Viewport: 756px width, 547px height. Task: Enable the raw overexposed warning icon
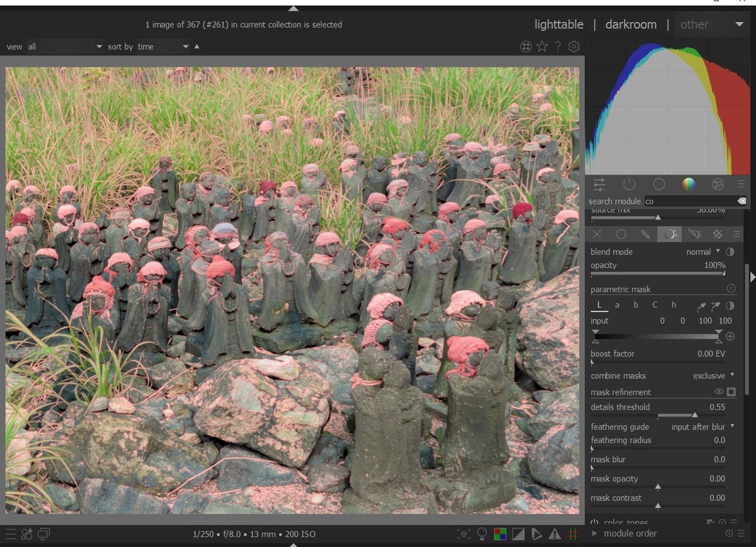click(501, 534)
